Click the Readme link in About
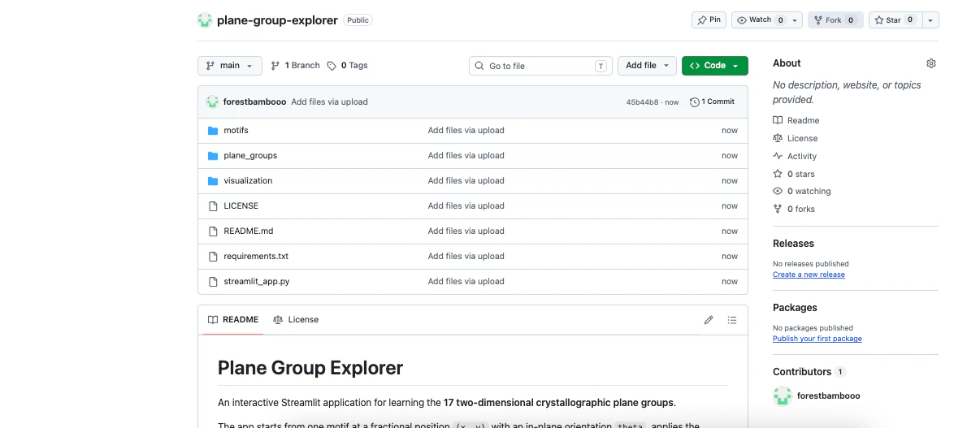Image resolution: width=980 pixels, height=428 pixels. point(803,120)
